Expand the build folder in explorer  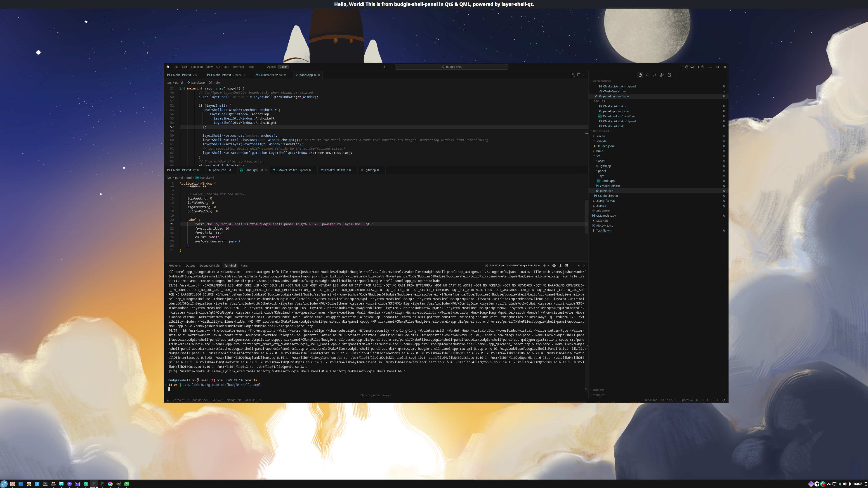click(599, 151)
